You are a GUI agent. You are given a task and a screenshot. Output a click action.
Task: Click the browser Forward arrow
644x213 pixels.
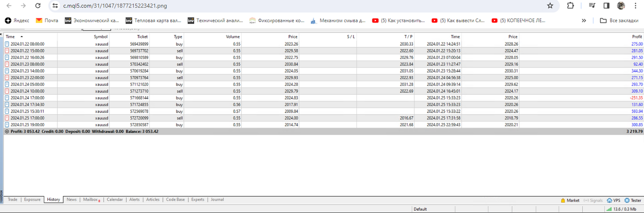pos(23,5)
